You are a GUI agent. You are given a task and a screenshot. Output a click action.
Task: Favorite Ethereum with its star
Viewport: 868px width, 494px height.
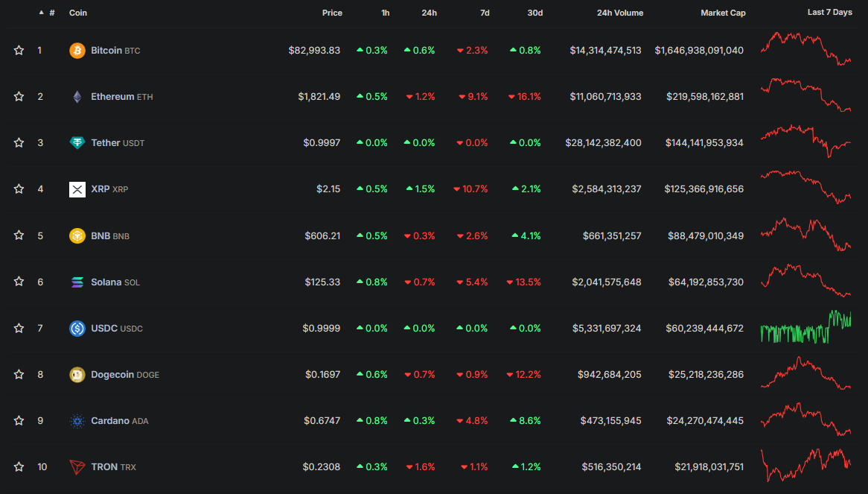(x=19, y=96)
